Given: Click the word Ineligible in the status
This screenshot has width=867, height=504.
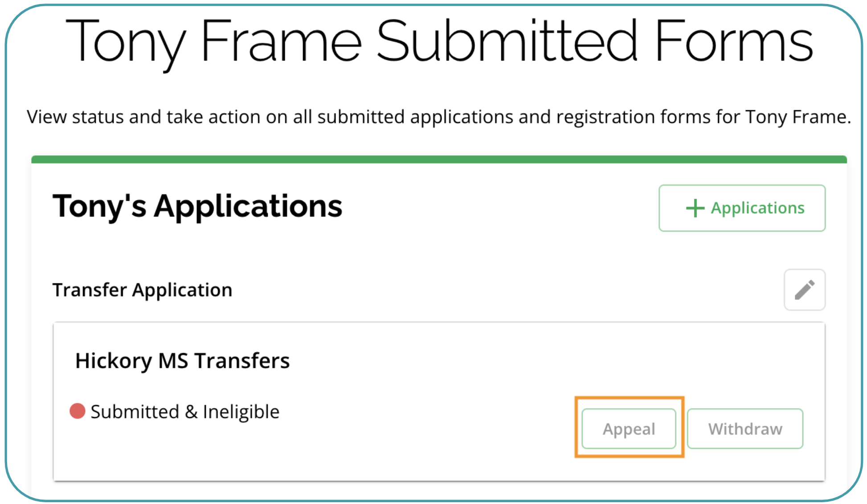Looking at the screenshot, I should click(241, 411).
